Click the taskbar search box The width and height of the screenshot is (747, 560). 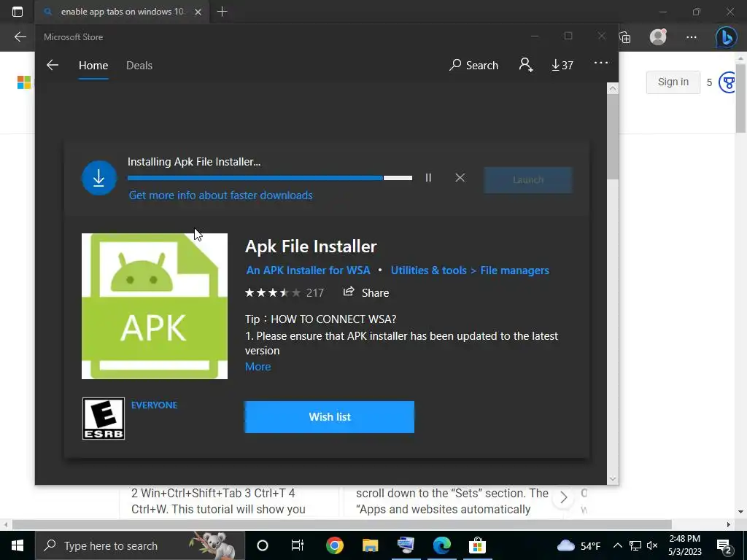coord(139,545)
